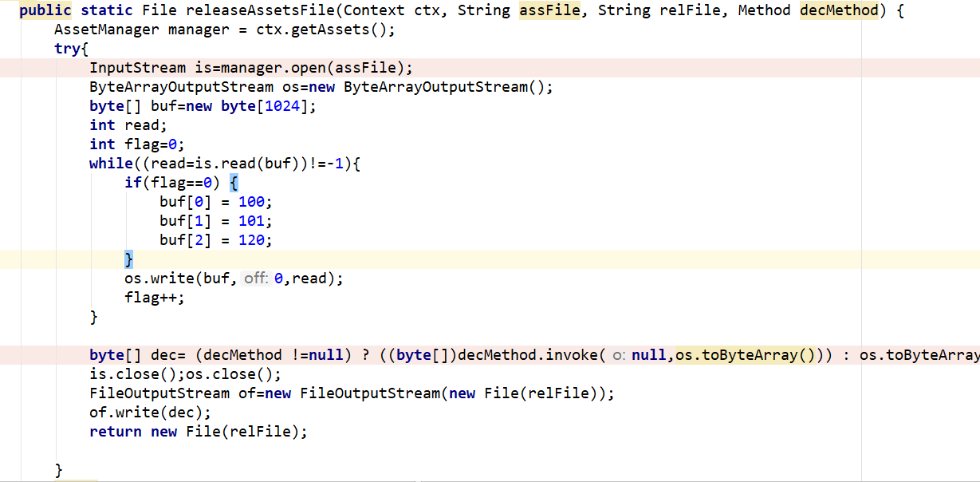Click 'if(flag==0)' condition
The width and height of the screenshot is (980, 482).
point(172,183)
